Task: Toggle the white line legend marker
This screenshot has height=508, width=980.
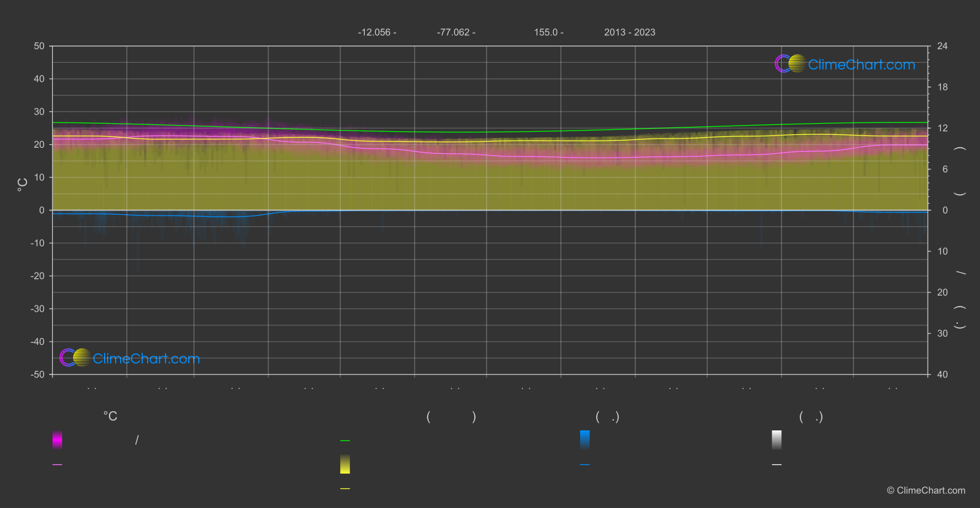Action: (777, 465)
